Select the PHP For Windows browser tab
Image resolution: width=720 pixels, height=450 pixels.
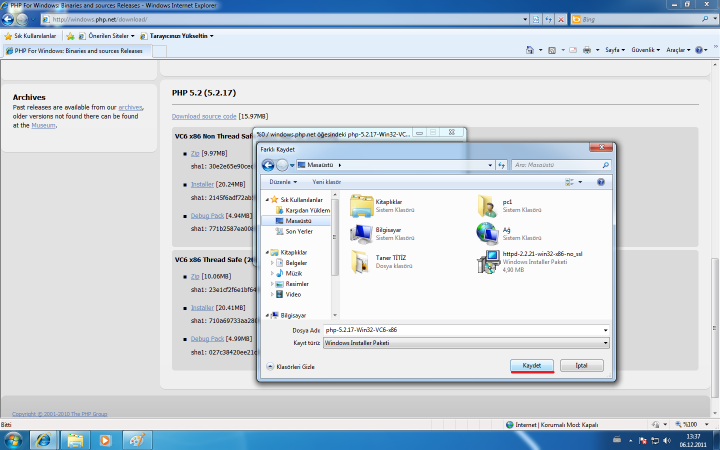click(76, 51)
